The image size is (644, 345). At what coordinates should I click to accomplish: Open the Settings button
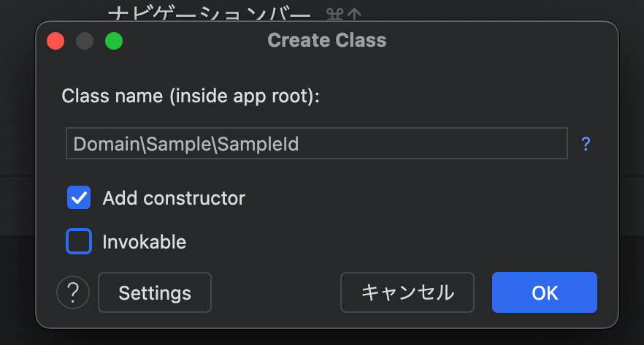pos(155,292)
